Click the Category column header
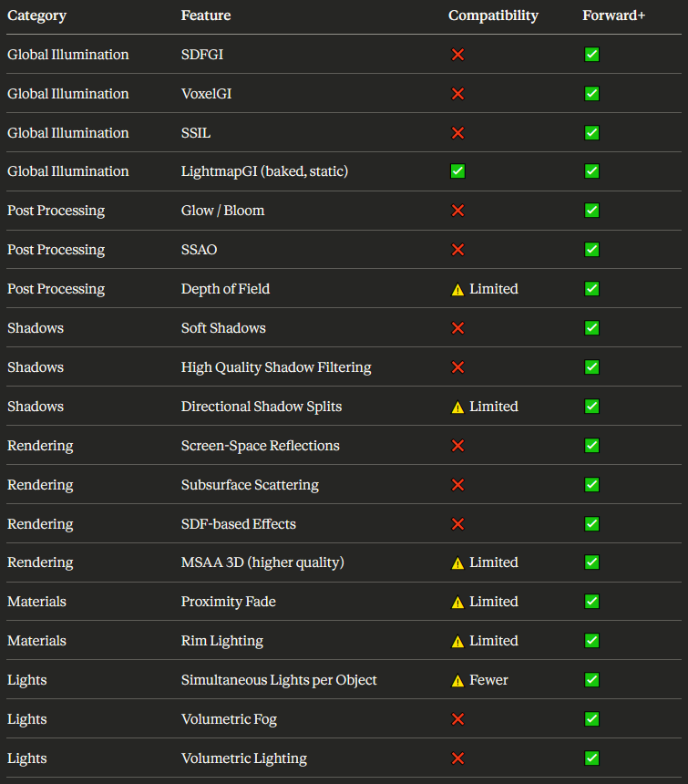This screenshot has width=688, height=784. pos(36,15)
